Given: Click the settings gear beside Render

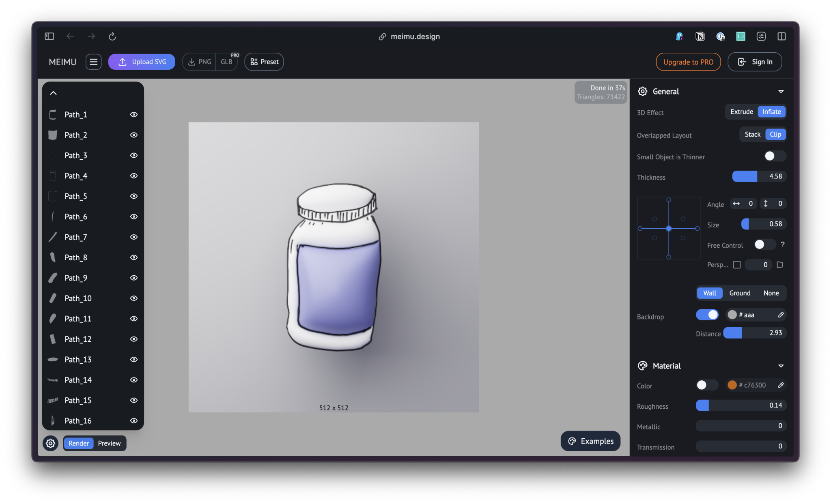Looking at the screenshot, I should [x=51, y=443].
